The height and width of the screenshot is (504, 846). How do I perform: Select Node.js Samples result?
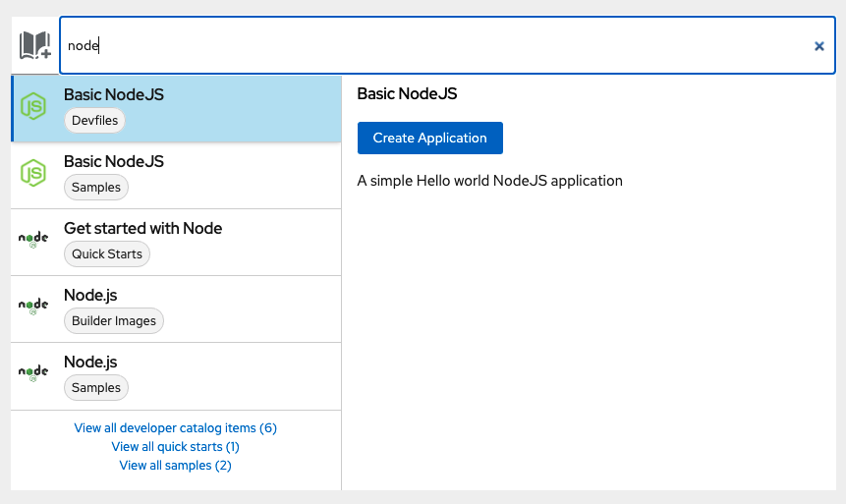pyautogui.click(x=177, y=376)
